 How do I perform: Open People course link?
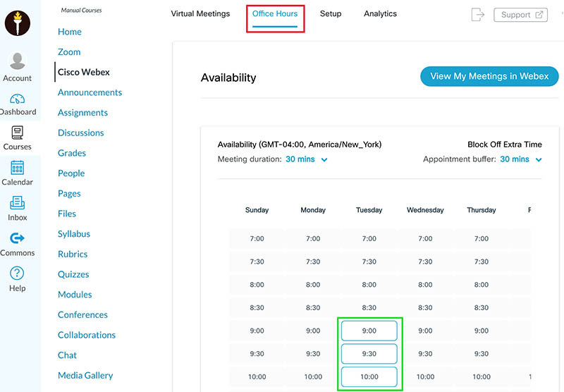click(x=71, y=173)
